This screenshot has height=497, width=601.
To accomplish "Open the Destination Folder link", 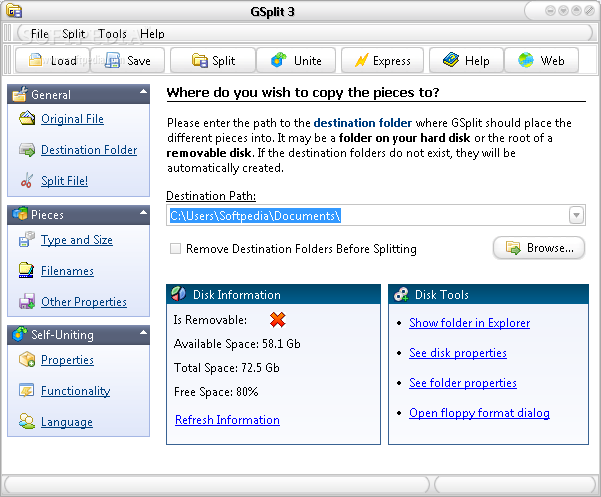I will (89, 150).
